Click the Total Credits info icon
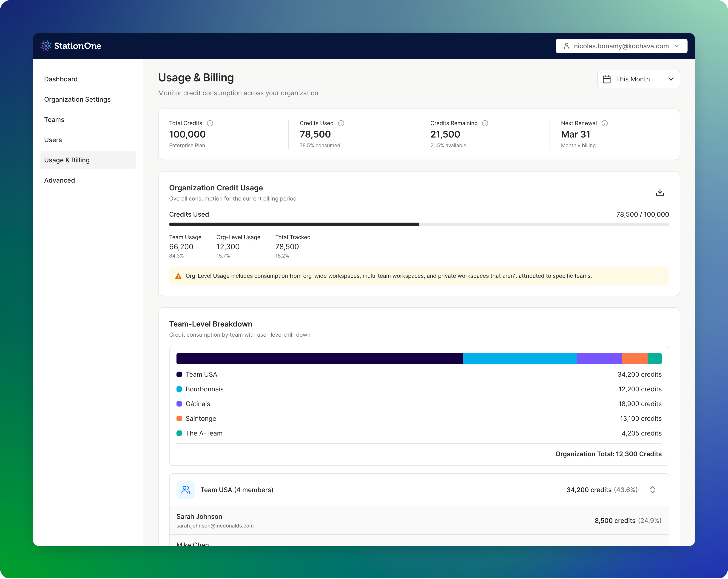 [x=210, y=123]
